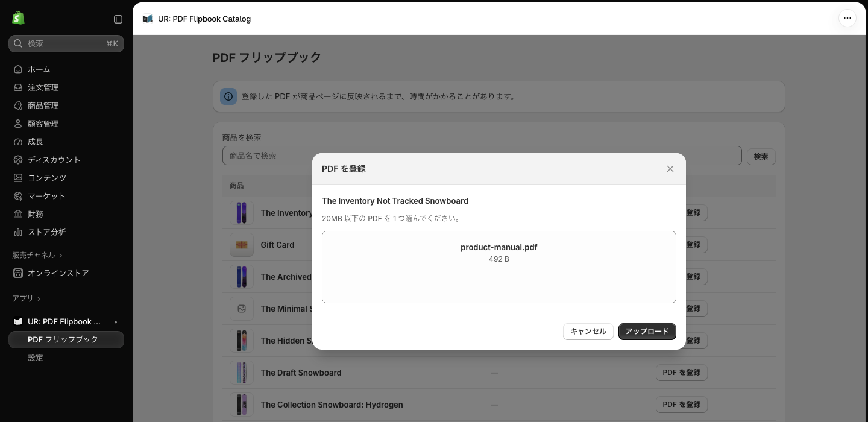Click the pin dot beside UR: PDF Flipbook
The image size is (868, 422).
(x=116, y=322)
